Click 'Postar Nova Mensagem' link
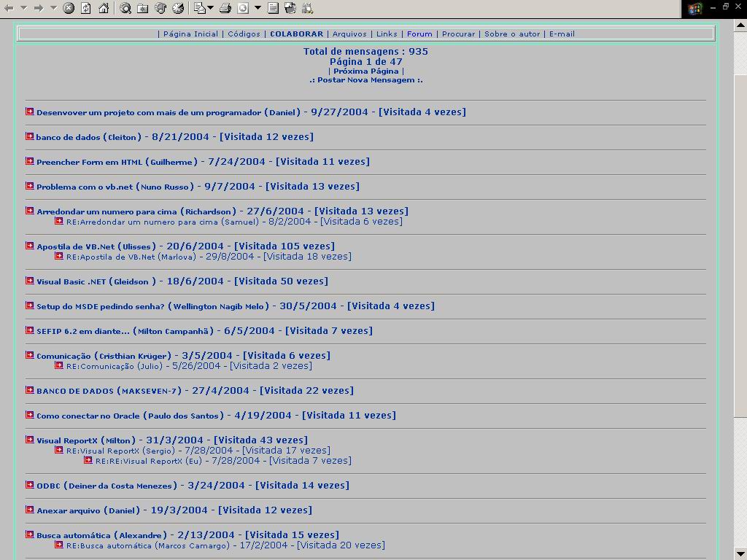Viewport: 747px width, 560px height. tap(366, 80)
